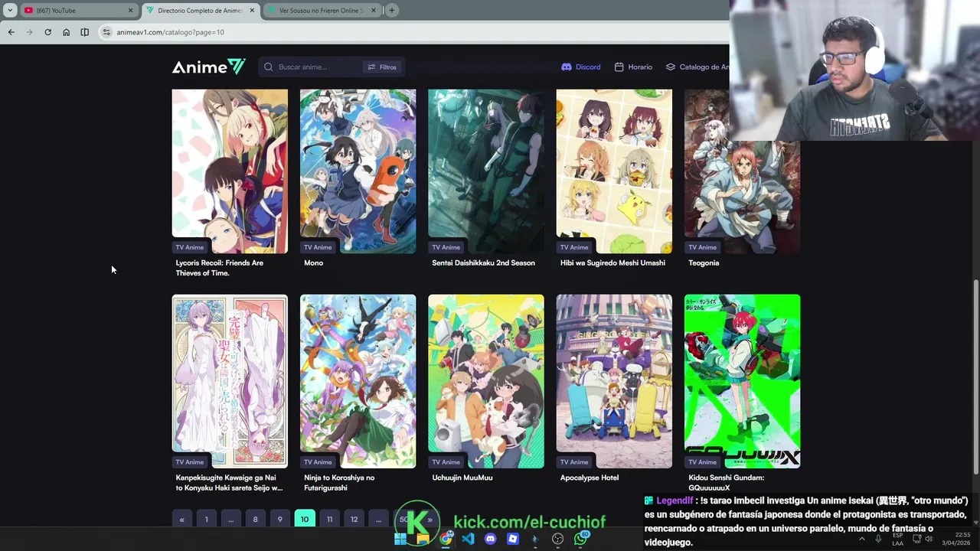Click the Teogonia title text
980x551 pixels.
(704, 263)
